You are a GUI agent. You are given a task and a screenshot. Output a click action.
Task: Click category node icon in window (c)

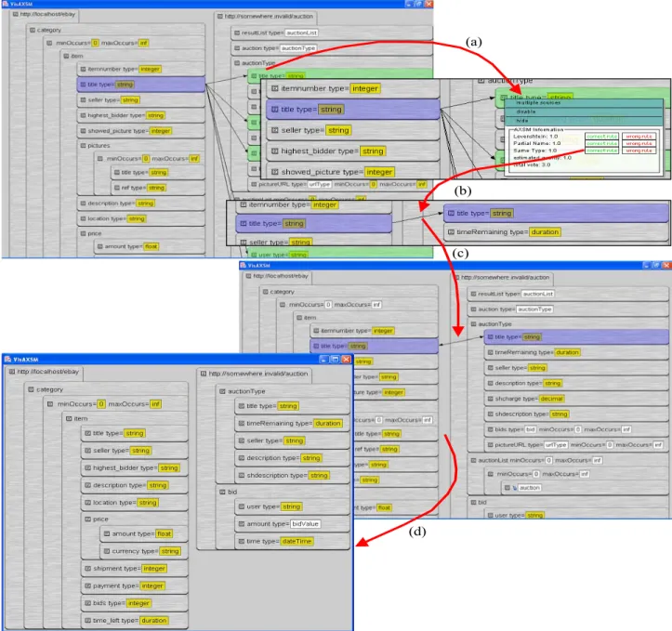[266, 292]
